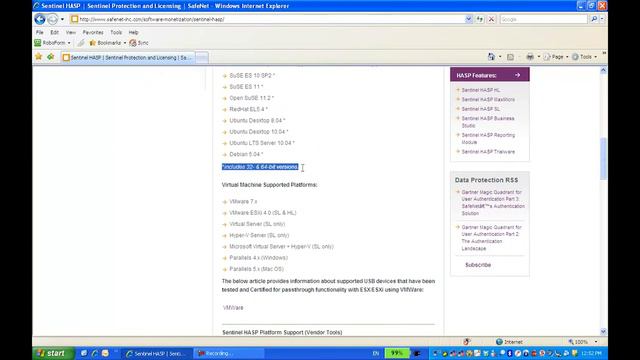This screenshot has width=640, height=360.
Task: Click the Home icon in command bar
Action: click(491, 57)
